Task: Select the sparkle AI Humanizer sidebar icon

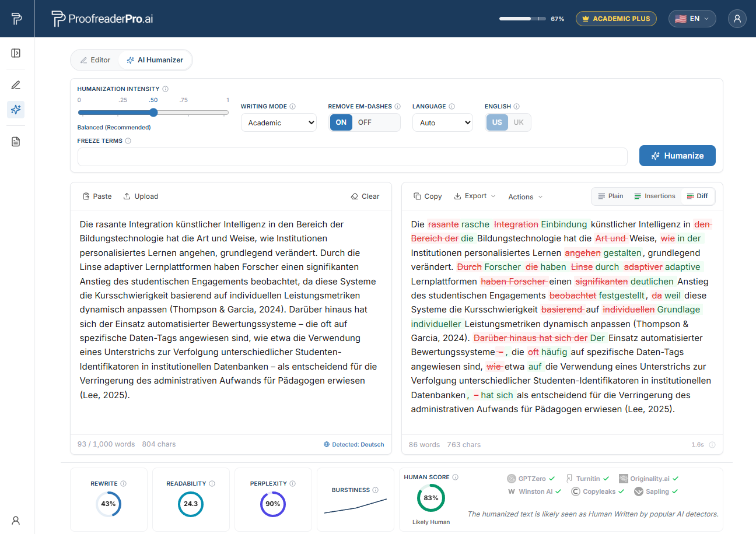Action: click(16, 110)
